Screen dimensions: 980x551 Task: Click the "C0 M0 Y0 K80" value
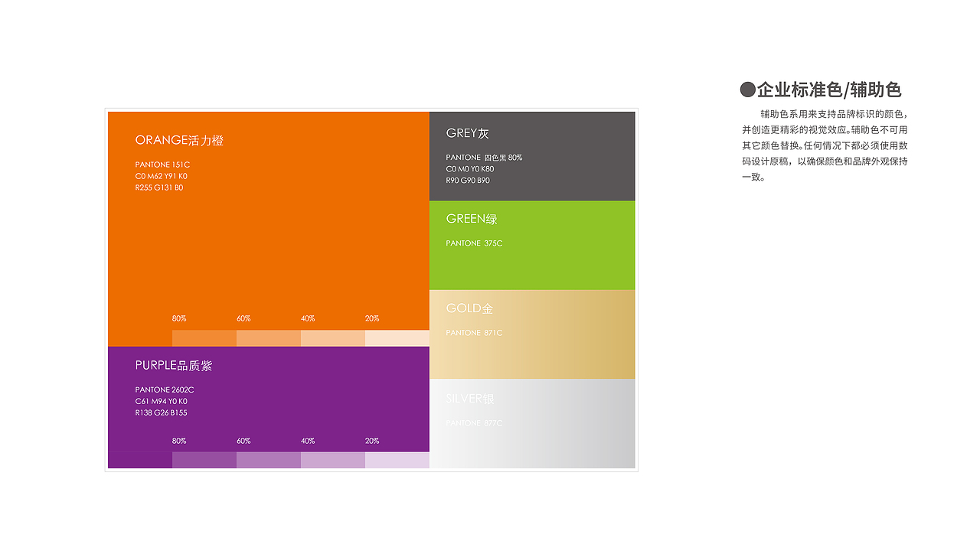(470, 169)
